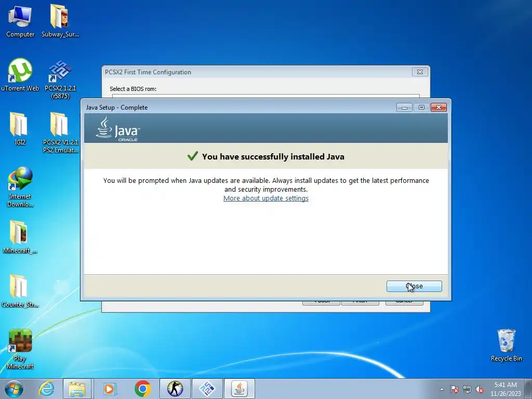The image size is (532, 399).
Task: Open volume muted tray icon
Action: click(480, 389)
